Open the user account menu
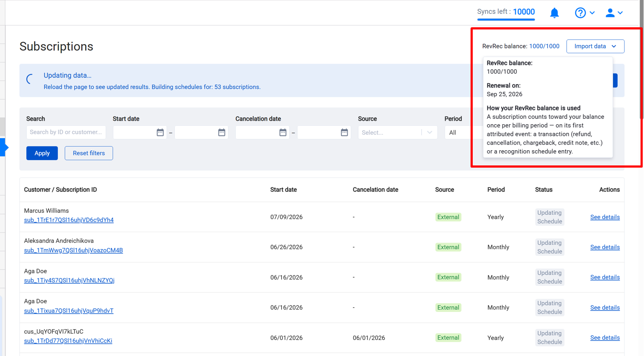The height and width of the screenshot is (356, 644). (x=614, y=13)
